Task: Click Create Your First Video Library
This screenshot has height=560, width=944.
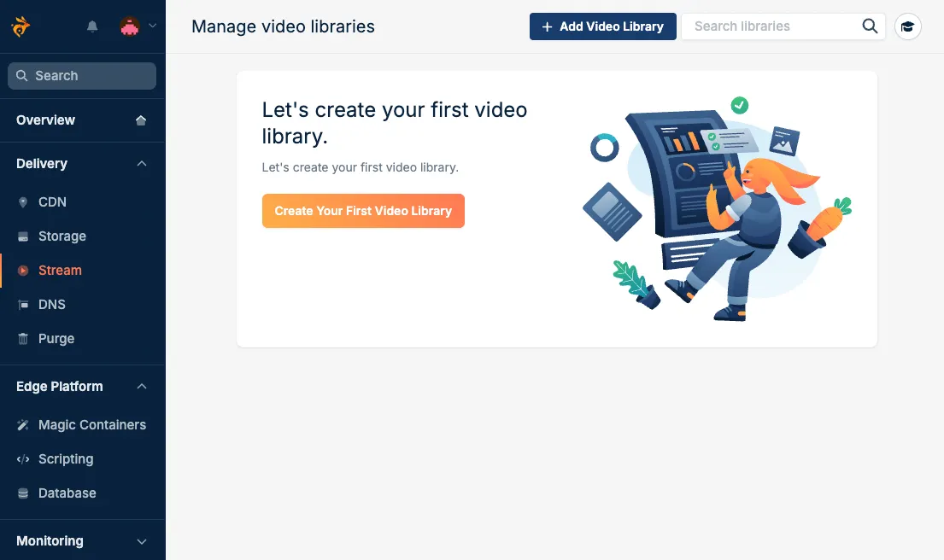Action: pyautogui.click(x=363, y=210)
